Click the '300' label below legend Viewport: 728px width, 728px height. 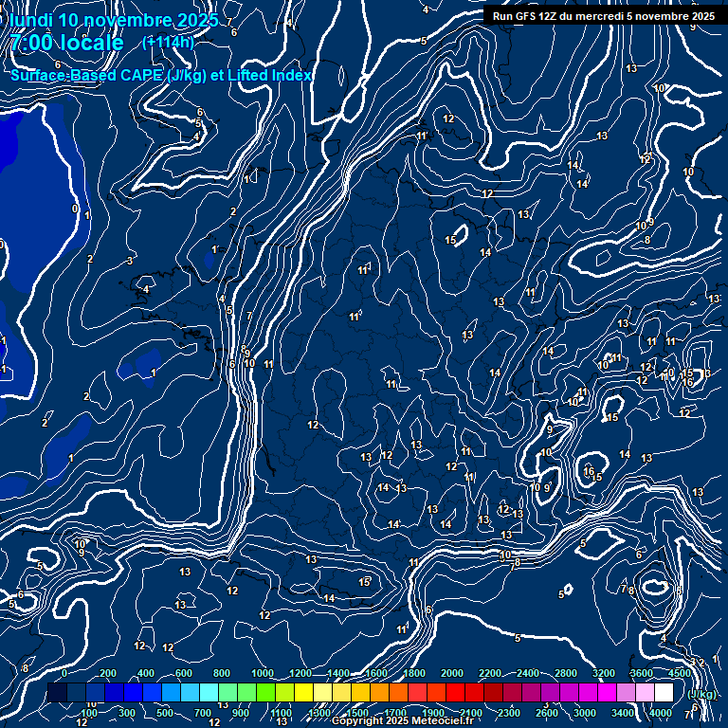coord(127,713)
